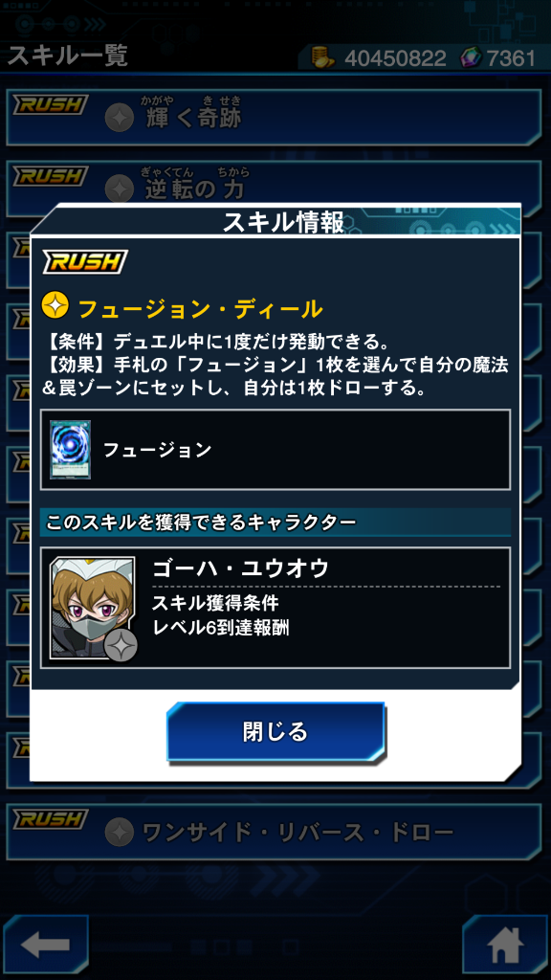The width and height of the screenshot is (551, 980).
Task: Tap the 7361 gem balance
Action: [x=511, y=58]
